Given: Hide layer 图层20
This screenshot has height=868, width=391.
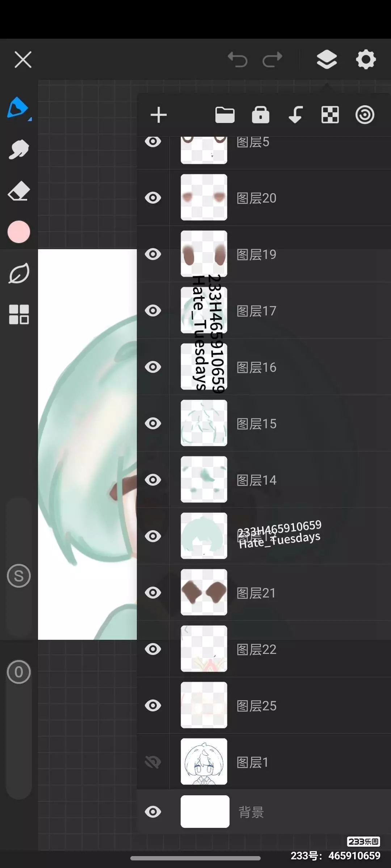Looking at the screenshot, I should coord(153,198).
